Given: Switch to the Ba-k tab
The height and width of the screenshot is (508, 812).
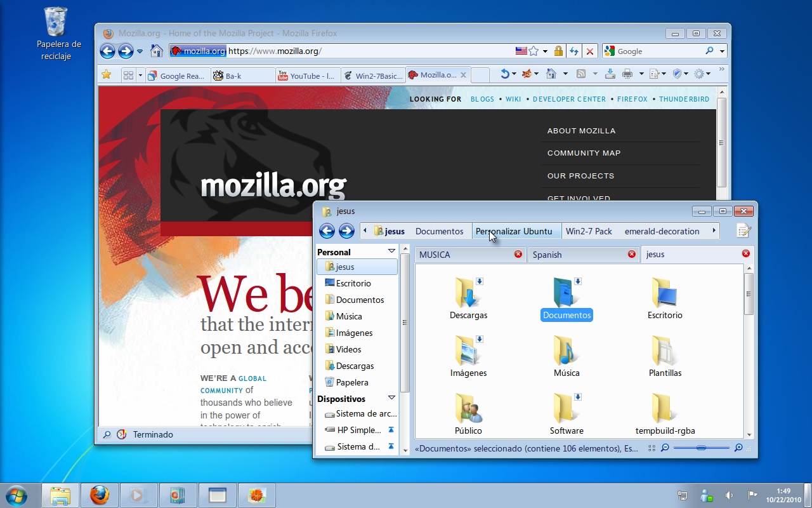Looking at the screenshot, I should (243, 76).
